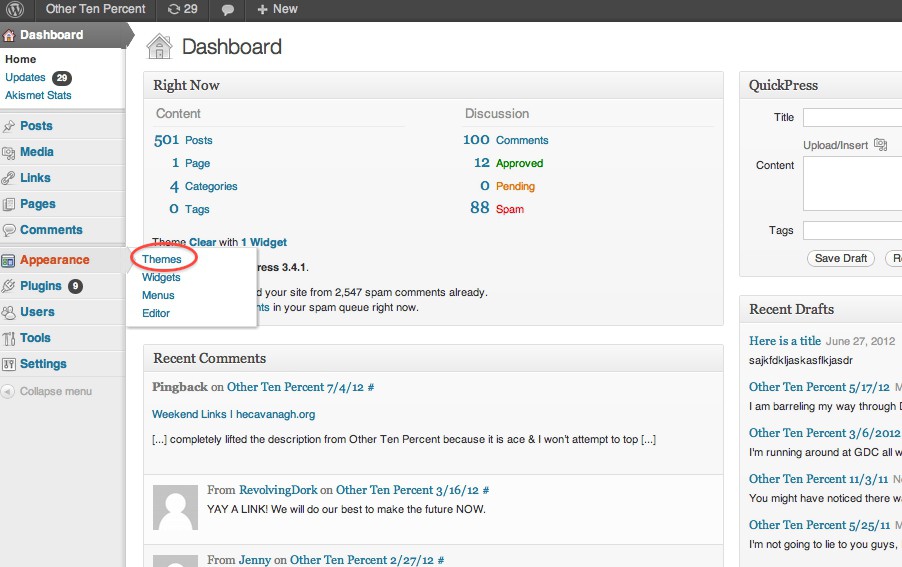Click the Posts pushpin icon in sidebar
The image size is (902, 567).
click(9, 126)
